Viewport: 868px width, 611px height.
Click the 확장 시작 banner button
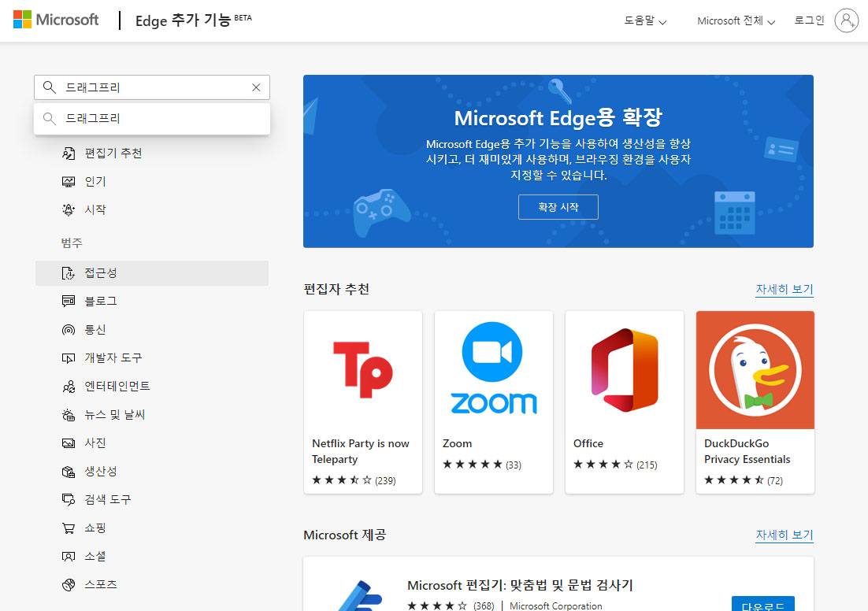click(558, 207)
